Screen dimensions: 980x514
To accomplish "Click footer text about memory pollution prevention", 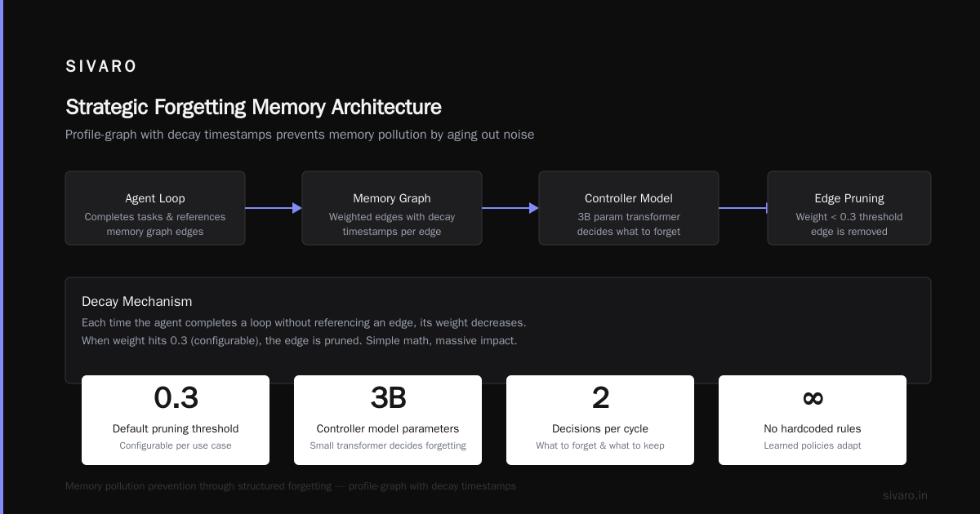I will (x=291, y=486).
